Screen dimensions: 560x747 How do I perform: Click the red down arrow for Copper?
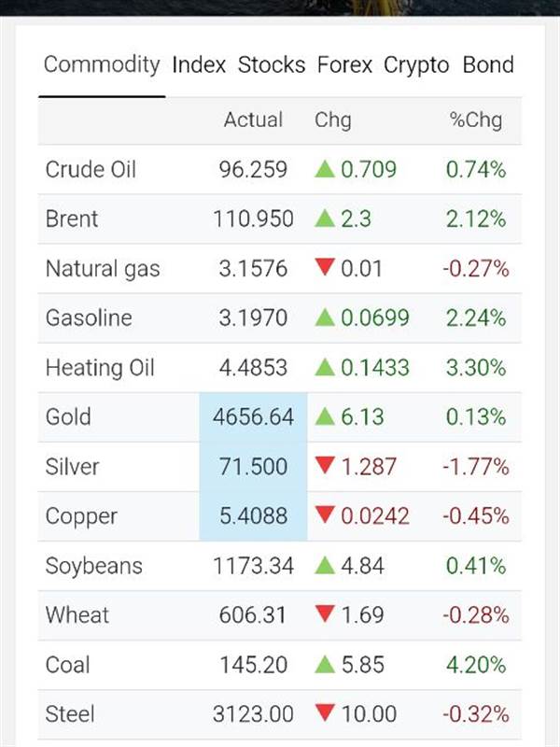pos(325,516)
